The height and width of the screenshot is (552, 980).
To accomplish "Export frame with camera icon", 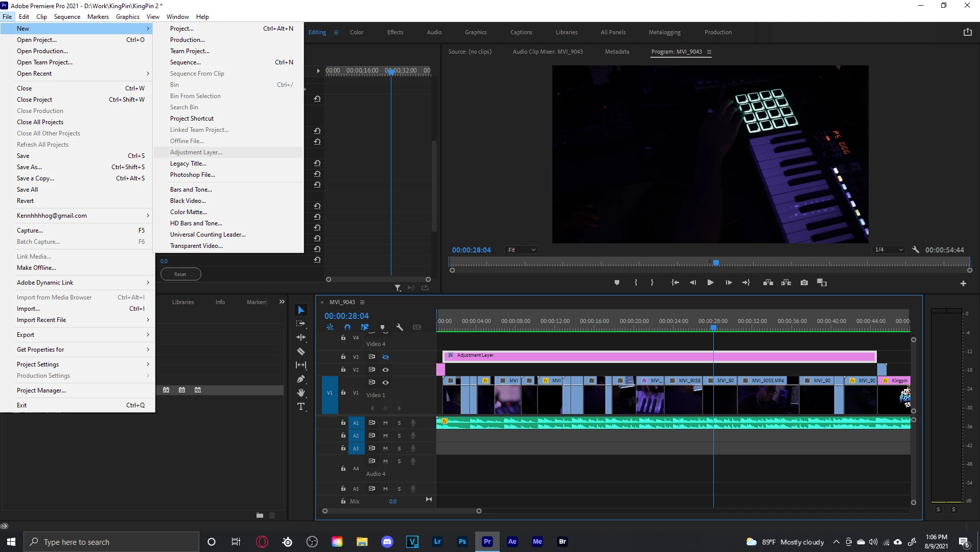I will pyautogui.click(x=804, y=283).
